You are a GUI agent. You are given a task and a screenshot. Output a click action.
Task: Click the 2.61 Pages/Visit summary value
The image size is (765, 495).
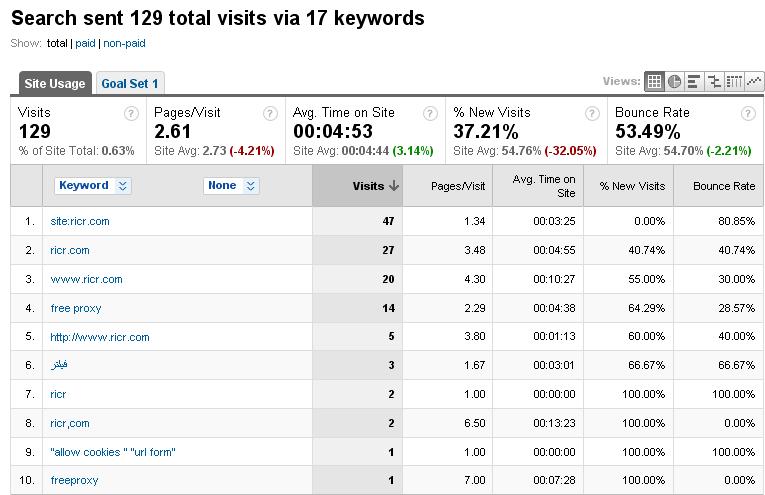click(172, 132)
